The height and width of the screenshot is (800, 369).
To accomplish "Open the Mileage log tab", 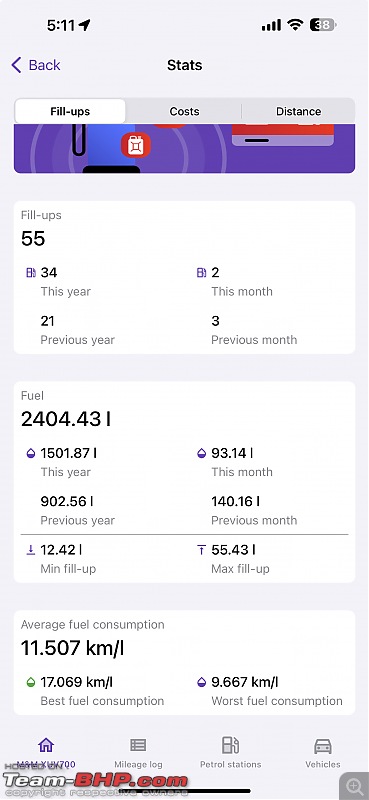I will (x=138, y=753).
